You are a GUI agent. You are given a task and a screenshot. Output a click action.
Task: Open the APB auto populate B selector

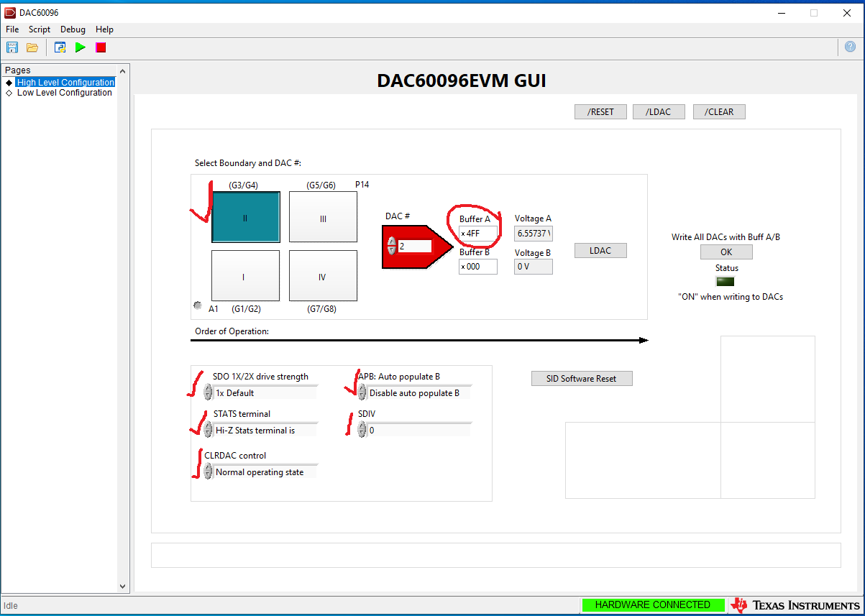click(x=419, y=393)
